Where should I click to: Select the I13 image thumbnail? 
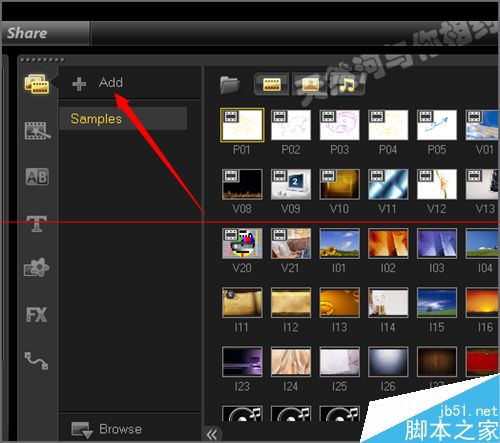[x=339, y=303]
